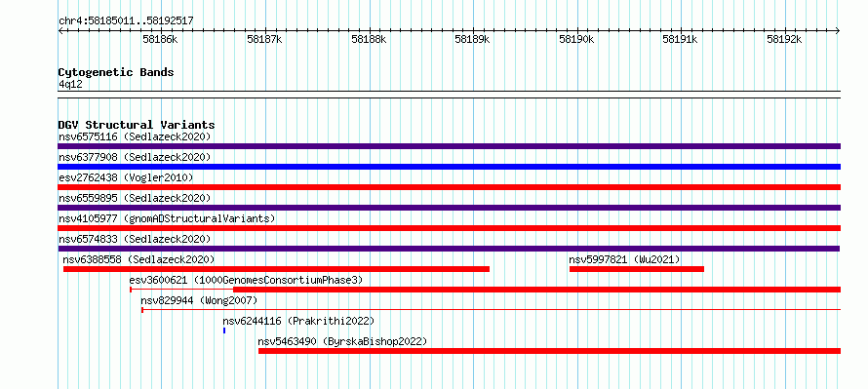Viewport: 868px width, 389px height.
Task: Open the nsv6244116 (Prakrithi2022) label
Action: click(x=298, y=321)
